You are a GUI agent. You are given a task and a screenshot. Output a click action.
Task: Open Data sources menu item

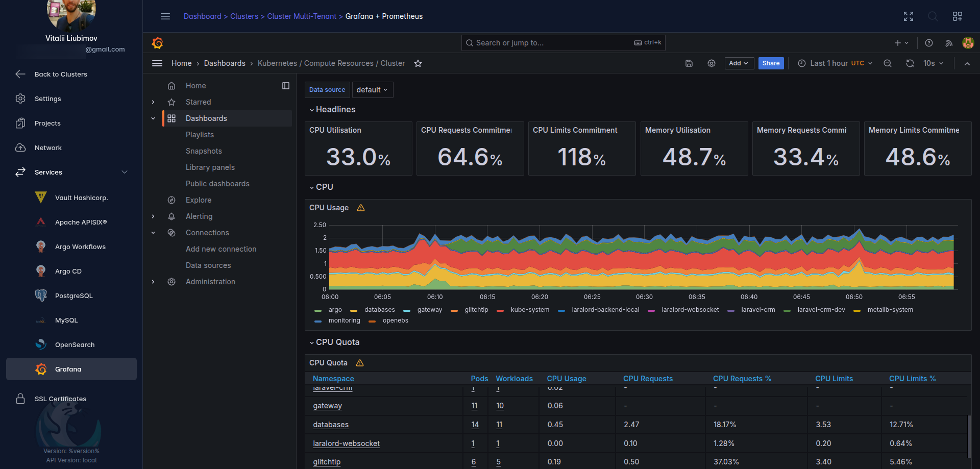(208, 265)
